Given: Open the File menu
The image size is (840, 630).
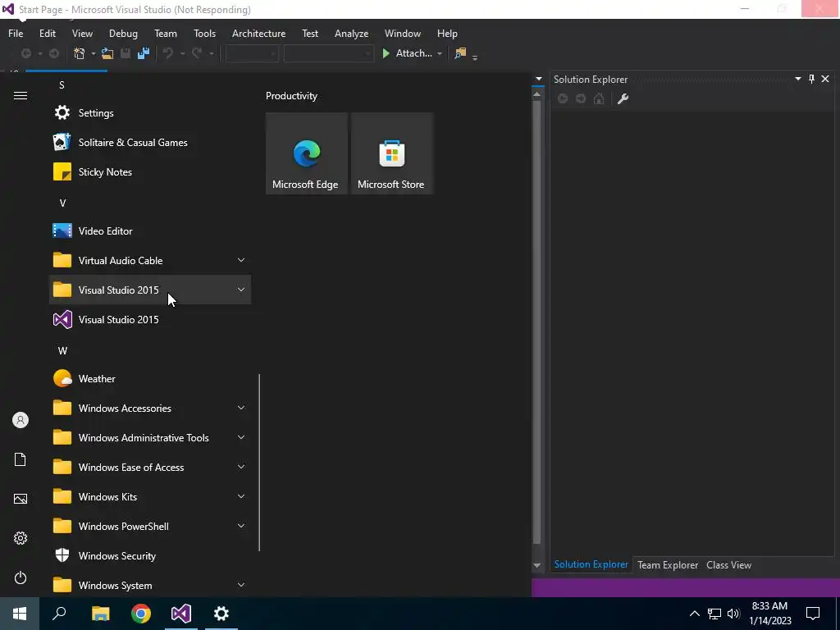Looking at the screenshot, I should coord(16,33).
